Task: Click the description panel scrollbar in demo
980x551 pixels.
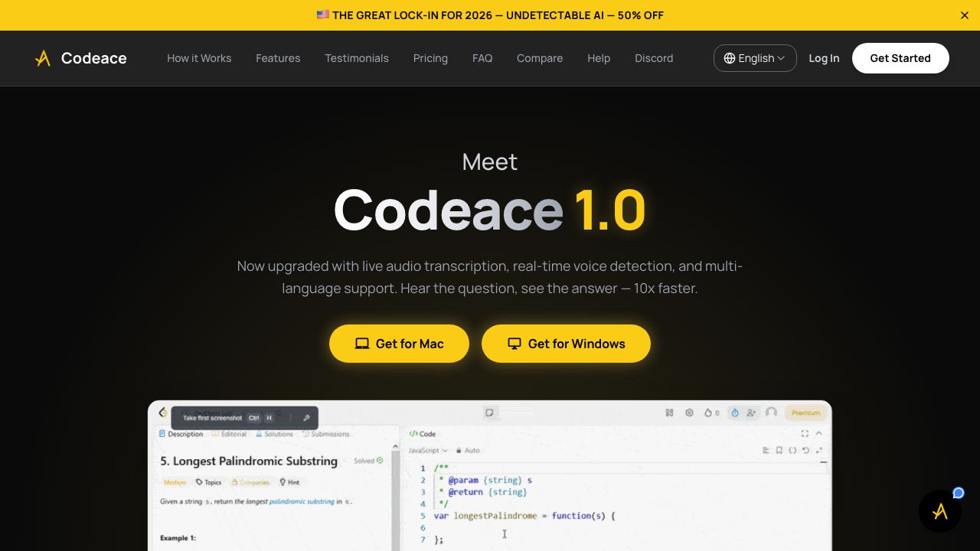Action: pyautogui.click(x=395, y=497)
